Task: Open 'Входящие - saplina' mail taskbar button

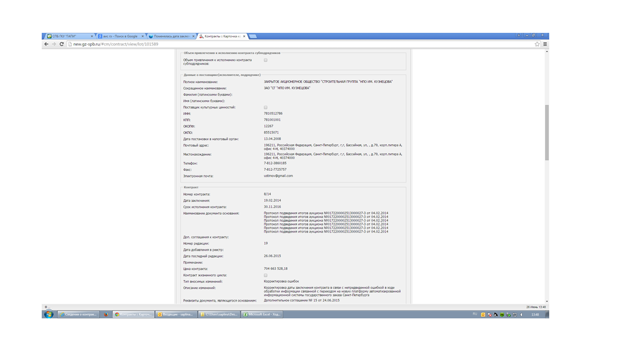Action: point(176,314)
